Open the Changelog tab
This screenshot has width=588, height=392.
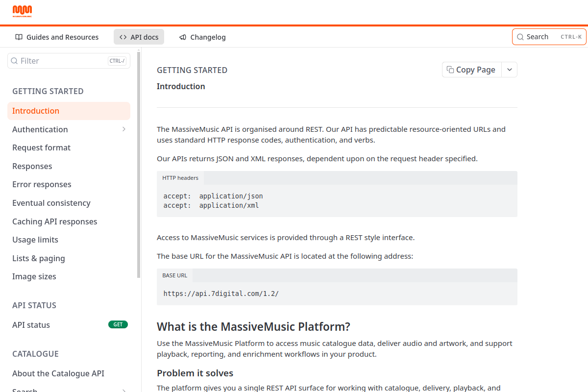(x=202, y=37)
